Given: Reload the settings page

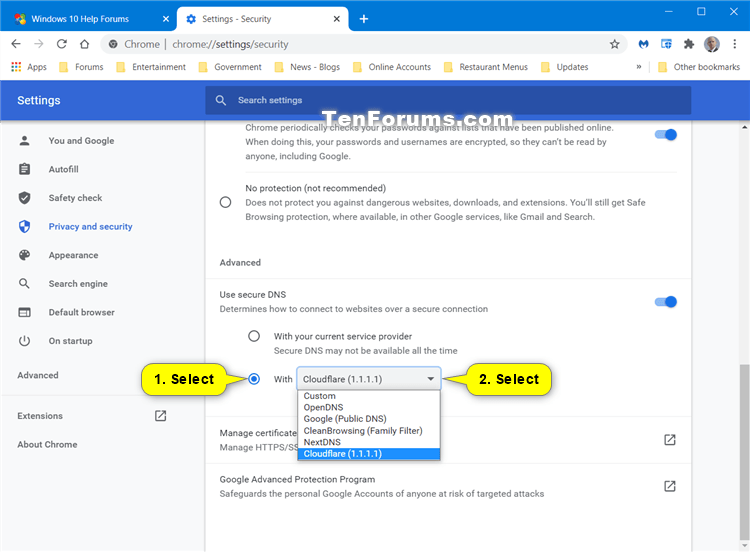Looking at the screenshot, I should coord(62,44).
